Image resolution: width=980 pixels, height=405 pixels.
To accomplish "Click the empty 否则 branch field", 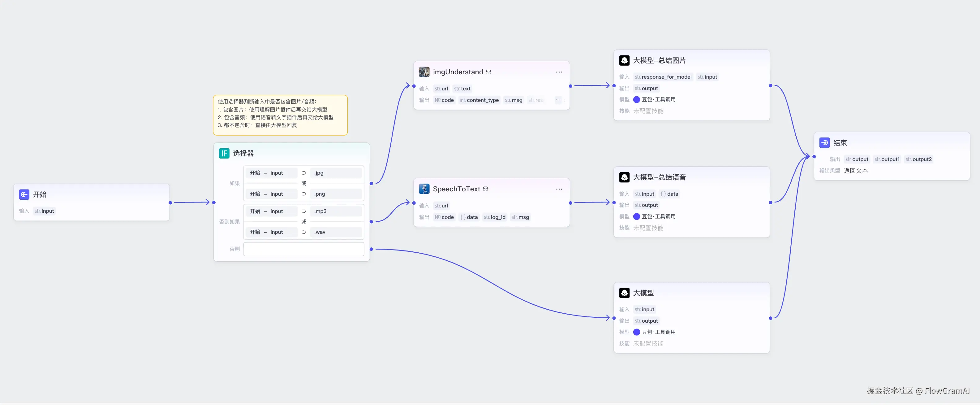I will pyautogui.click(x=303, y=249).
